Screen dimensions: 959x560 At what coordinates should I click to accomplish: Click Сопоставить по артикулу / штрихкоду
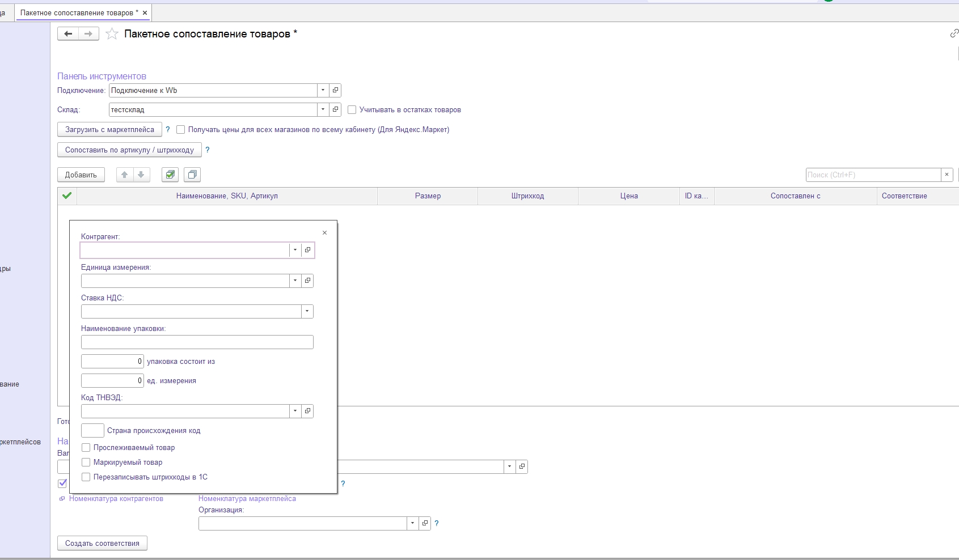[129, 150]
